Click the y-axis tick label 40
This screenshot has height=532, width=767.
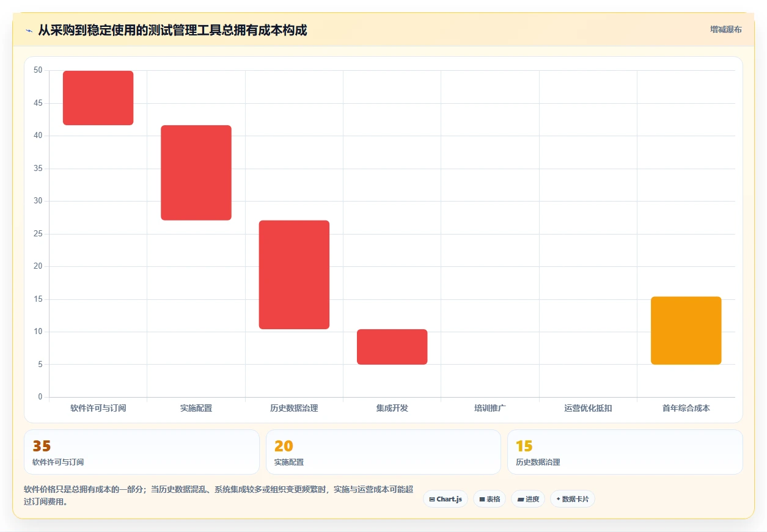38,136
